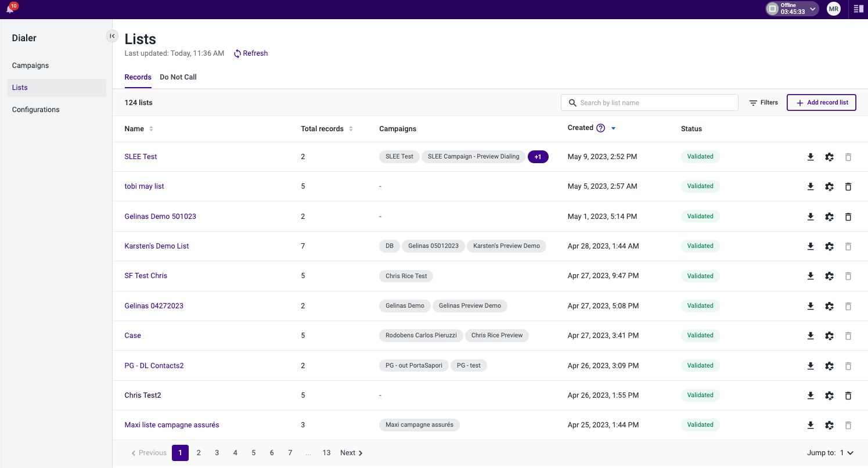Open the Karsten's Demo List link

(x=157, y=246)
